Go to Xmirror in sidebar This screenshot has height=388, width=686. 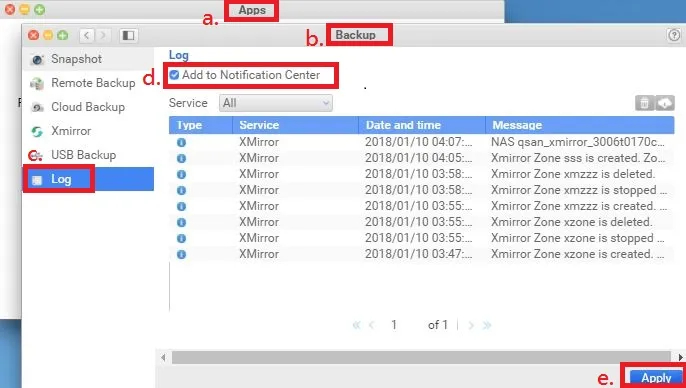click(x=88, y=131)
